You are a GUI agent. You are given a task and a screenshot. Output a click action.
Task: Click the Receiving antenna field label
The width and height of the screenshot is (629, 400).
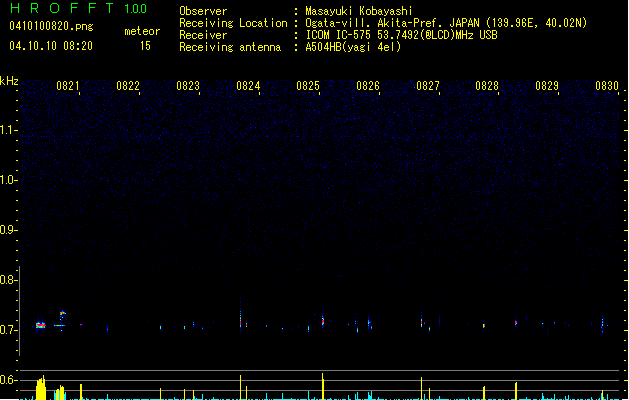(230, 47)
